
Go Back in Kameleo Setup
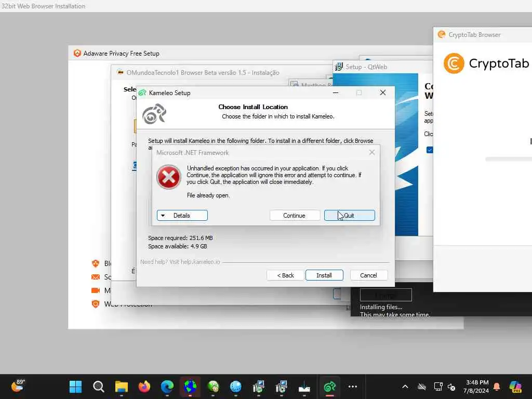285,275
